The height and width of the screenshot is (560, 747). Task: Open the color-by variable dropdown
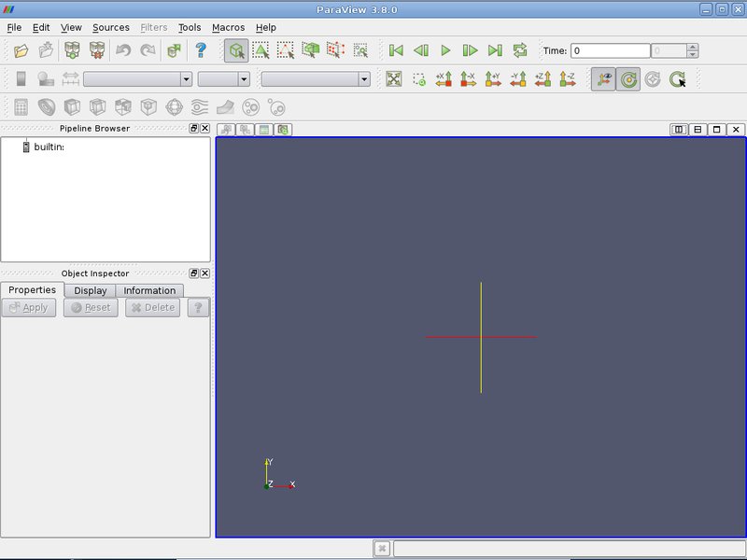(137, 79)
